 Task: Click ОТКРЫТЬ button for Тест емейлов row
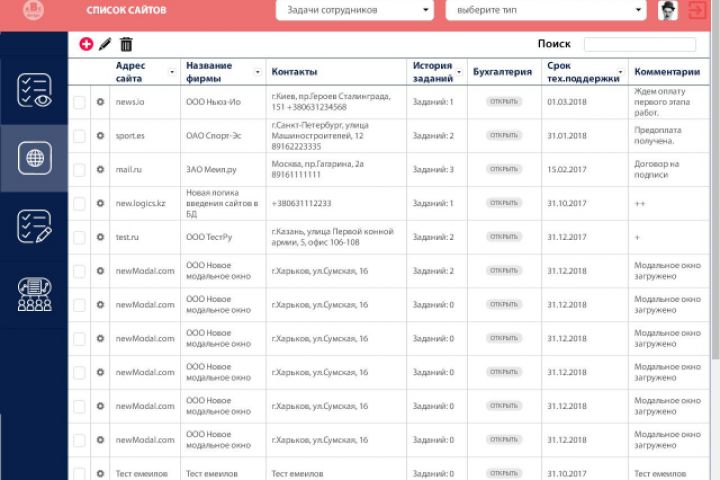(504, 473)
